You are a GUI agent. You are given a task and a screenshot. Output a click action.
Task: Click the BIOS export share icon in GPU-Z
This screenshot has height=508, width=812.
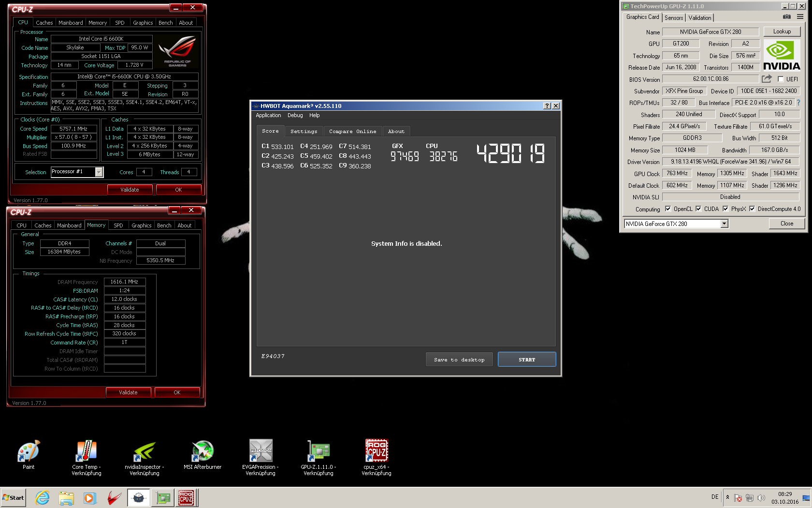[x=767, y=79]
